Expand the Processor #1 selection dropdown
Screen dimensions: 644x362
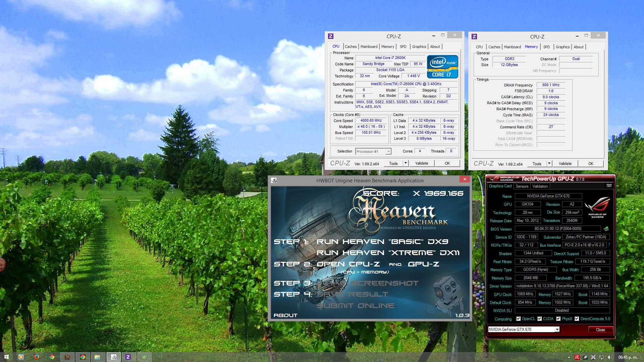pyautogui.click(x=388, y=152)
